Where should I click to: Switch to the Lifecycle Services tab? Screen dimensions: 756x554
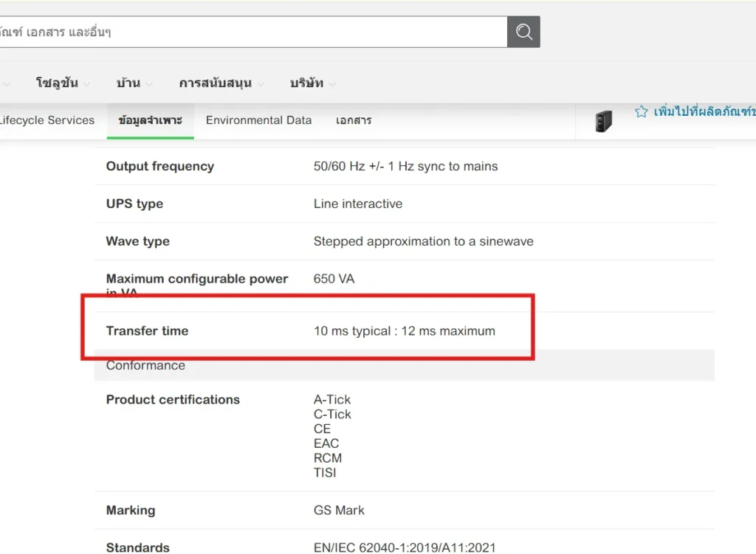[47, 120]
